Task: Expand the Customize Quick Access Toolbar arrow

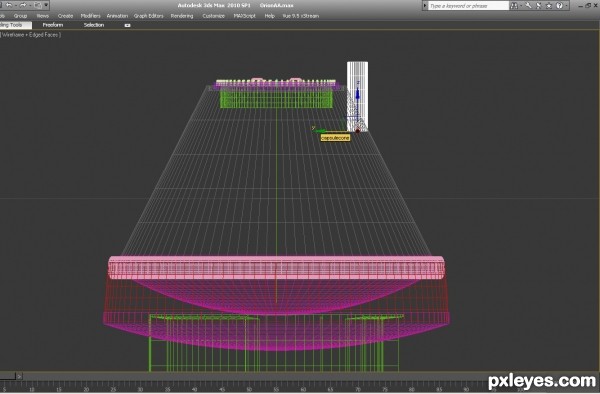Action: pyautogui.click(x=46, y=5)
